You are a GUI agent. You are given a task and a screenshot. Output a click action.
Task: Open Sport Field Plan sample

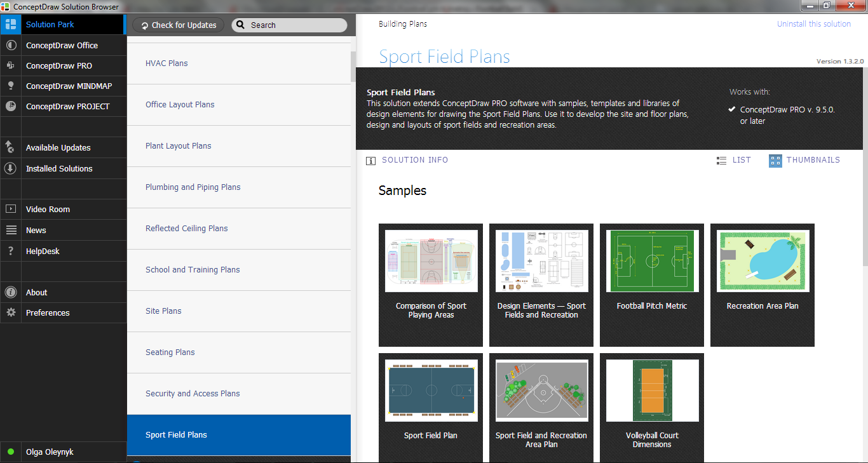click(431, 408)
